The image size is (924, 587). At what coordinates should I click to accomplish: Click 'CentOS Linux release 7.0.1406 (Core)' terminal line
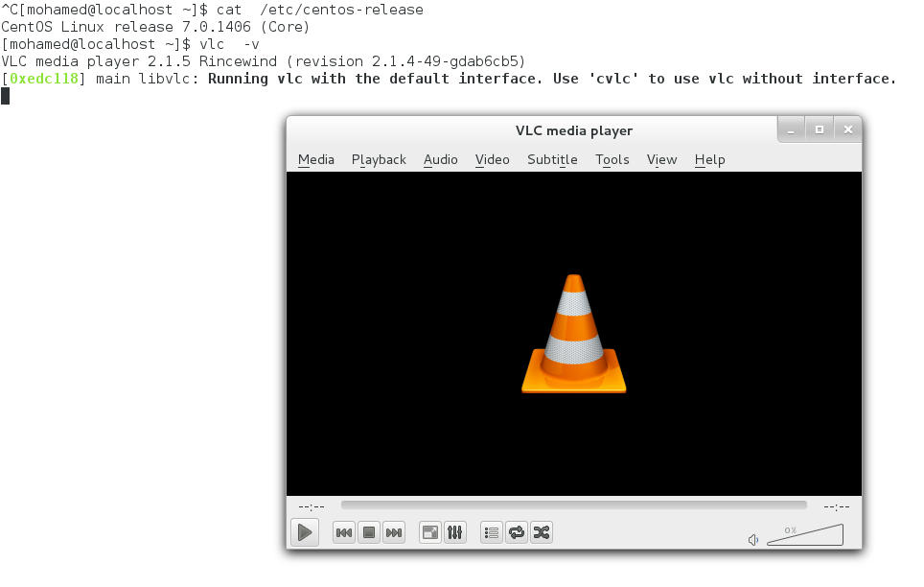pyautogui.click(x=155, y=27)
